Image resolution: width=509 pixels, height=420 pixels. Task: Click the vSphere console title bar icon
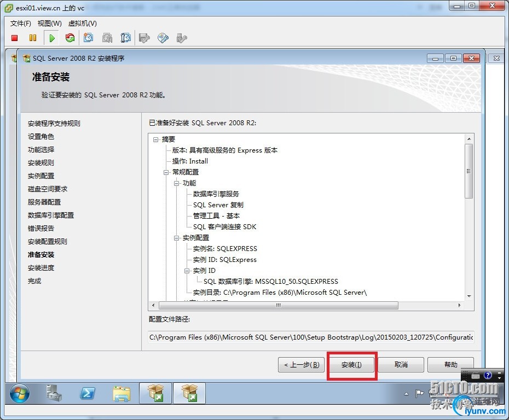pyautogui.click(x=9, y=8)
